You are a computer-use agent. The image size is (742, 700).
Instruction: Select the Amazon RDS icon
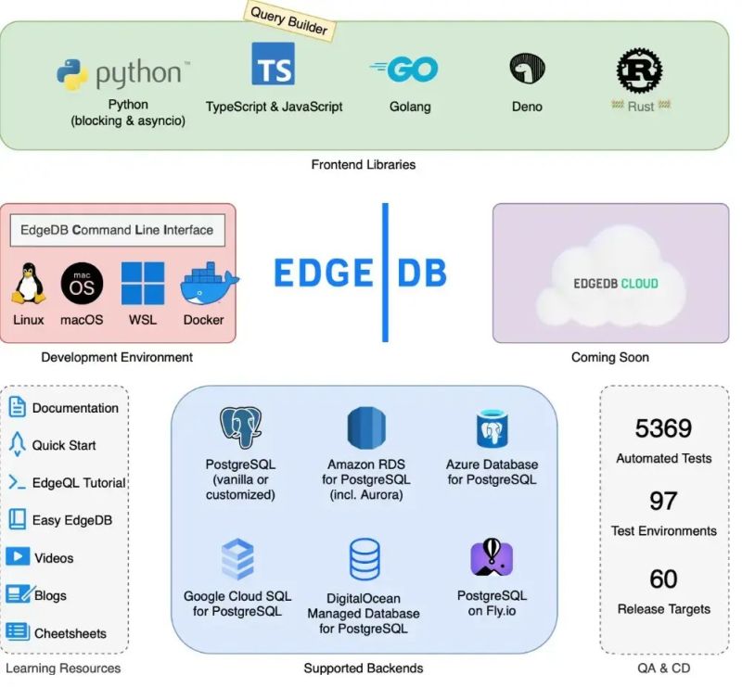pos(364,426)
